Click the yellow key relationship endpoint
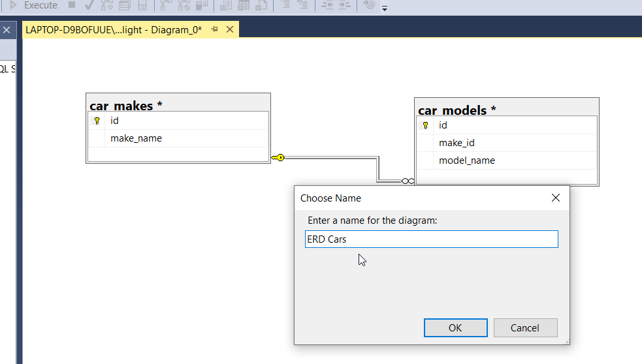 tap(278, 157)
